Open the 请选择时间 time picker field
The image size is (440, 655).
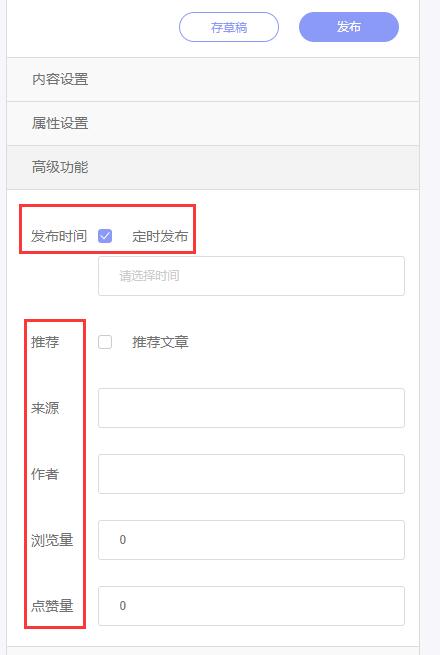tap(251, 276)
